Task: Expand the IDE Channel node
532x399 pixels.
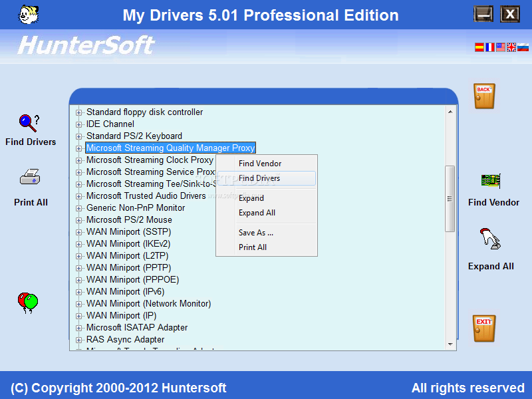Action: click(x=78, y=124)
